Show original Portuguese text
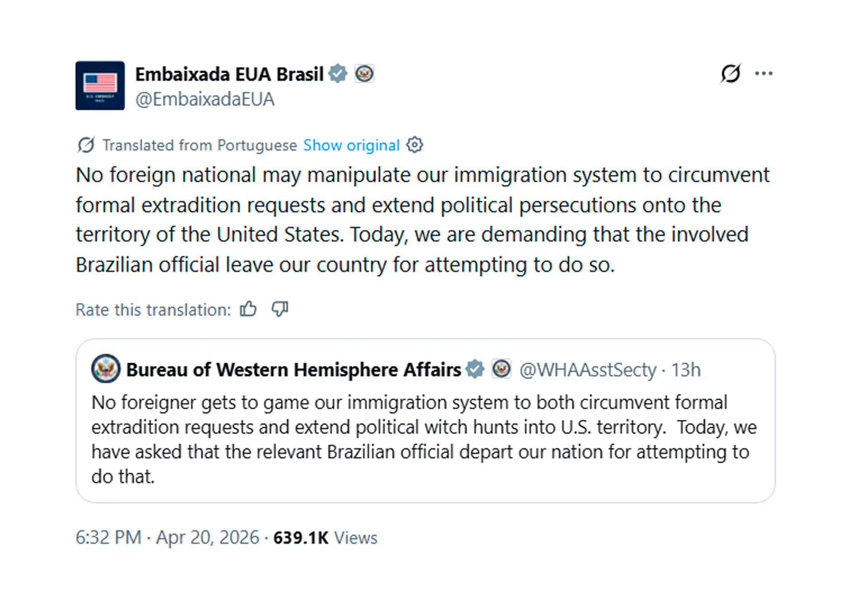 pyautogui.click(x=351, y=145)
